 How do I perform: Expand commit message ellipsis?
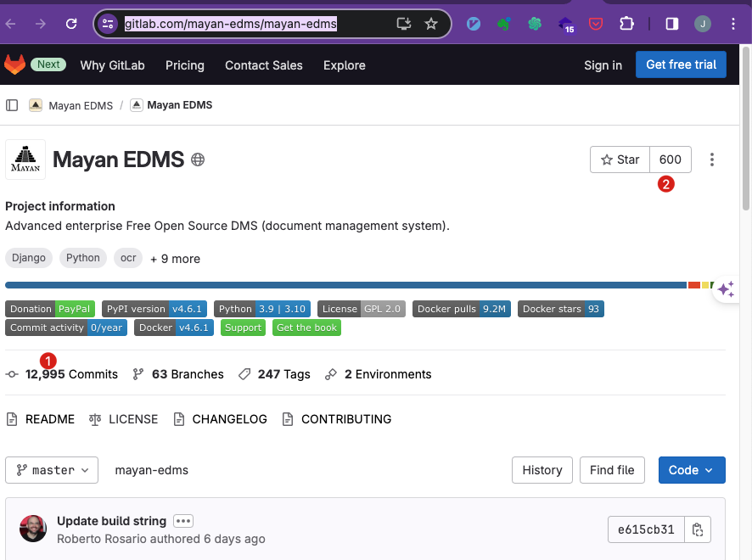coord(182,521)
